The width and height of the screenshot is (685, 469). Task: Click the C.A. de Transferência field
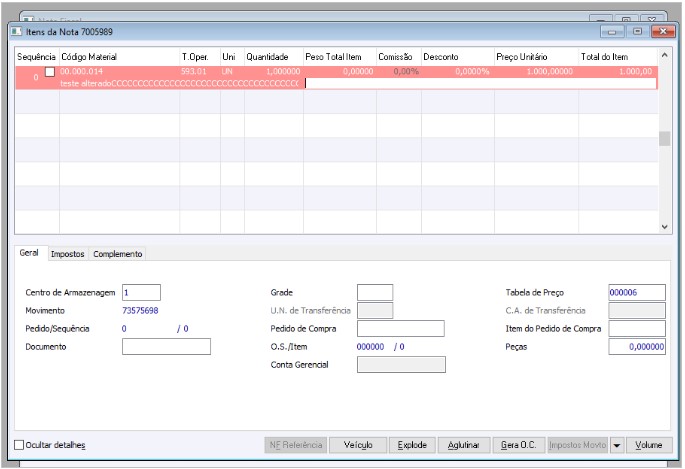coord(637,310)
